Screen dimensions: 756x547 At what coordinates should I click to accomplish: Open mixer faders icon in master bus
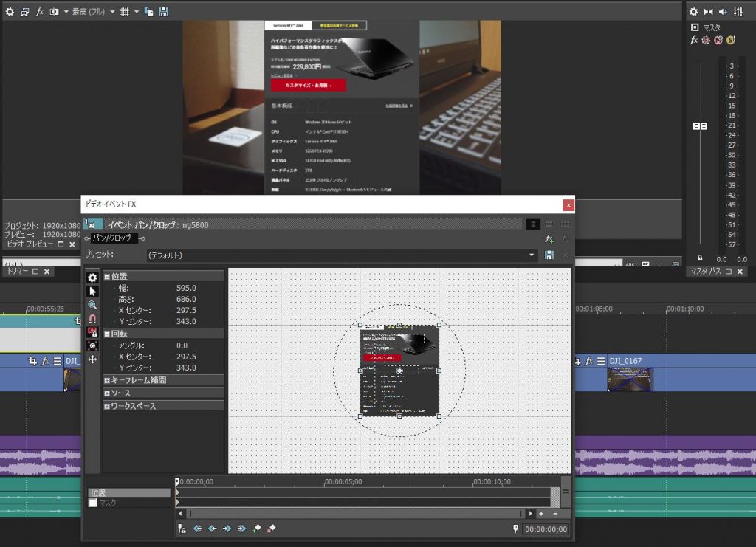point(738,12)
